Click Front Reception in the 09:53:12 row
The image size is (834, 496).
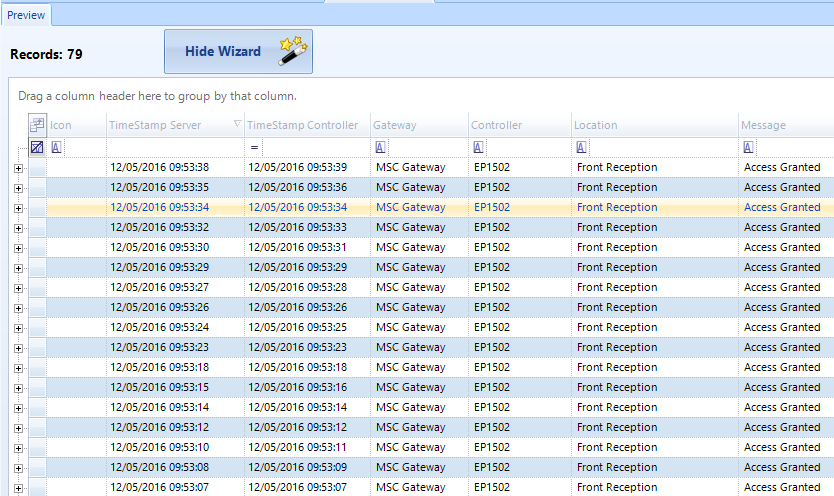click(x=617, y=427)
